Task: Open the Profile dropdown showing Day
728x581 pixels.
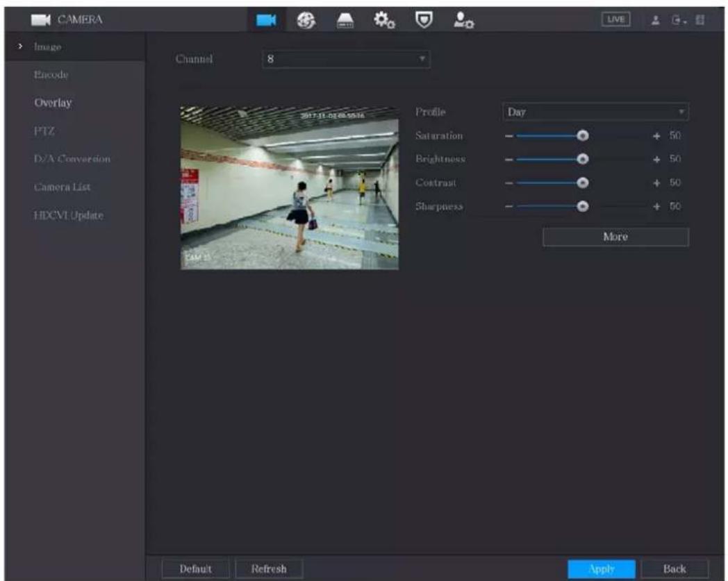Action: pos(595,112)
